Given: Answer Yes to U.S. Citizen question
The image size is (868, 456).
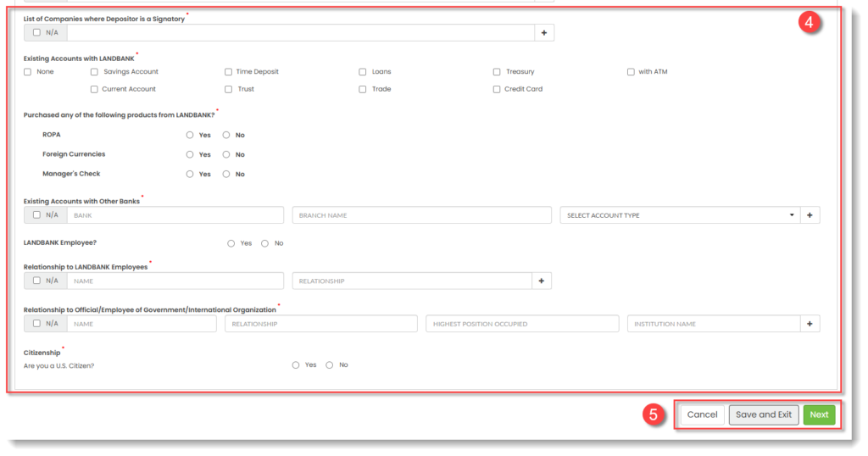Looking at the screenshot, I should (x=296, y=365).
